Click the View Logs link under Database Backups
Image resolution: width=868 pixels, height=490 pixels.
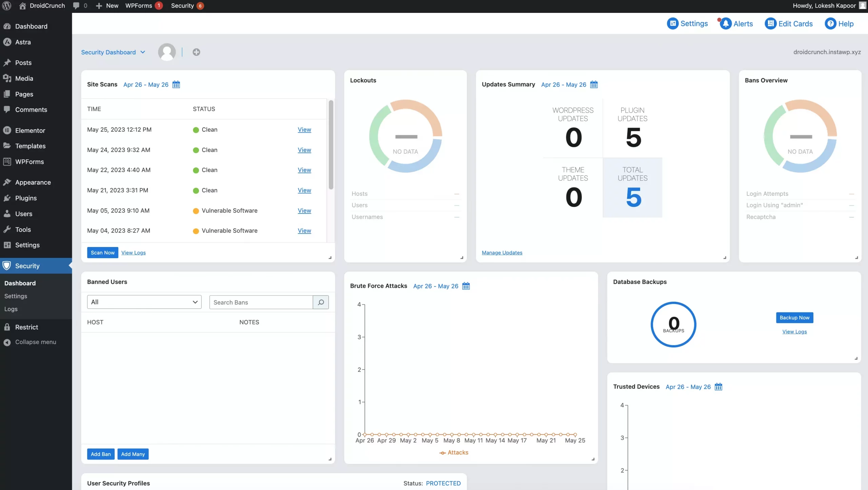click(x=795, y=332)
